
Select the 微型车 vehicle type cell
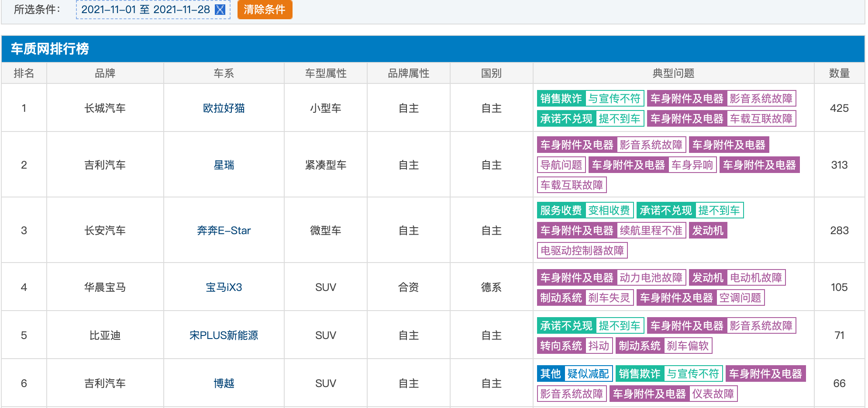326,231
